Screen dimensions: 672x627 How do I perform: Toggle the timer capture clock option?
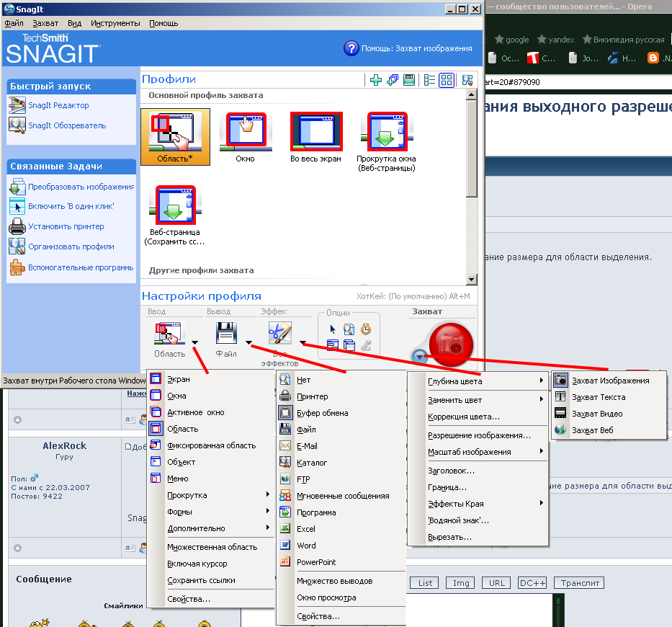click(366, 329)
